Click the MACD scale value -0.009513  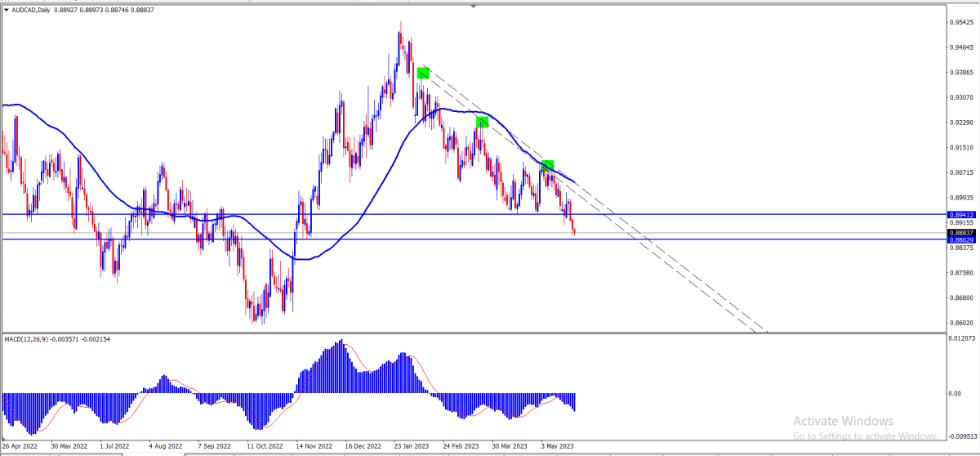click(961, 437)
